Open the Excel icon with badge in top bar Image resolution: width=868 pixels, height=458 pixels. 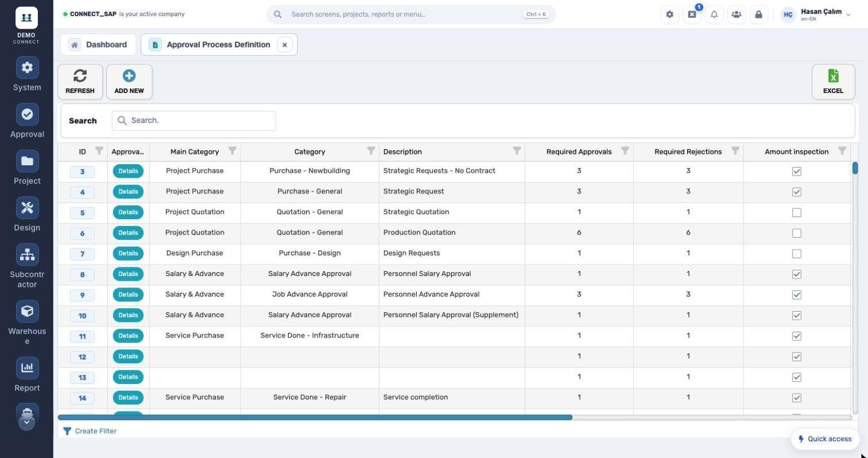click(x=692, y=14)
